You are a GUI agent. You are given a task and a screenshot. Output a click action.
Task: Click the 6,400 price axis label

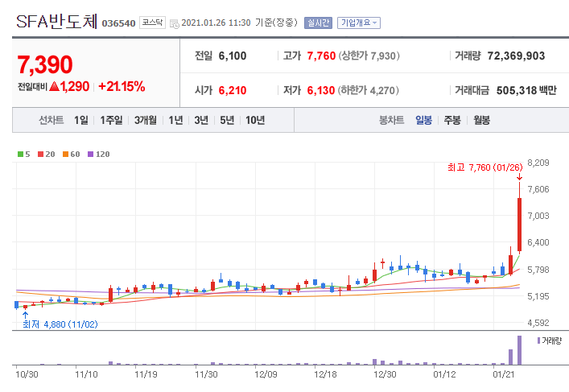pyautogui.click(x=538, y=242)
